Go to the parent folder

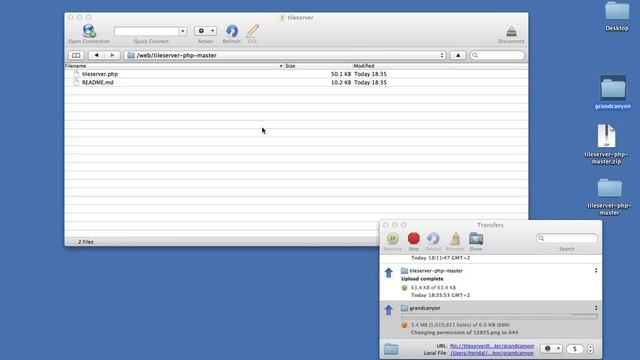point(458,55)
